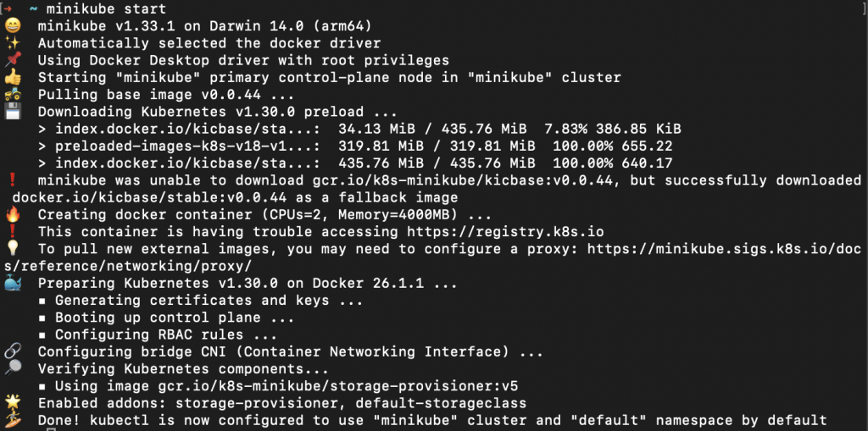Click the red arrow prompt symbol
The width and height of the screenshot is (868, 431).
pos(8,8)
